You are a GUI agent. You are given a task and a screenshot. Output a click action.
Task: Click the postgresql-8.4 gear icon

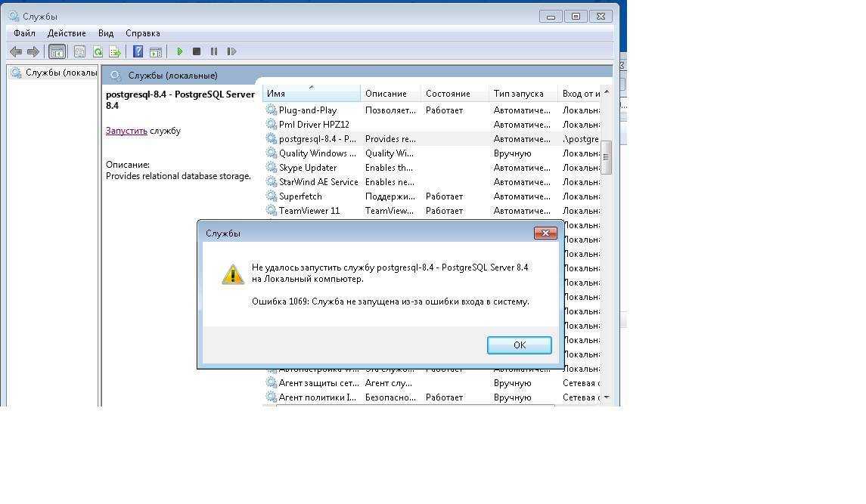[272, 138]
